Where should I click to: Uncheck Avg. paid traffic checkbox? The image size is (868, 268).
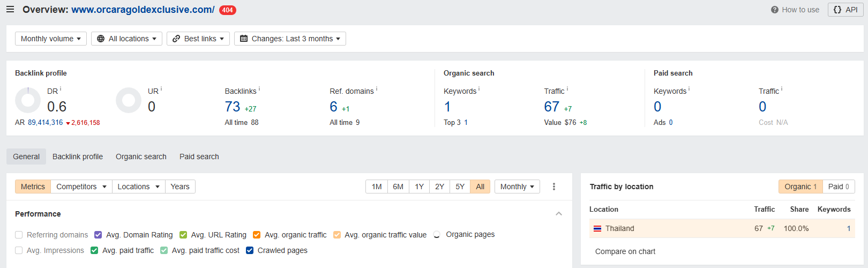coord(94,250)
